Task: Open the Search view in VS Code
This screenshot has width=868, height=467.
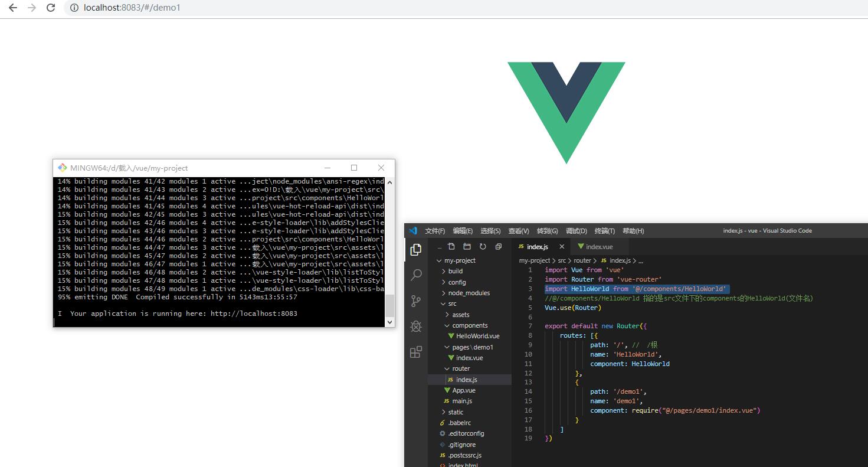Action: point(416,275)
